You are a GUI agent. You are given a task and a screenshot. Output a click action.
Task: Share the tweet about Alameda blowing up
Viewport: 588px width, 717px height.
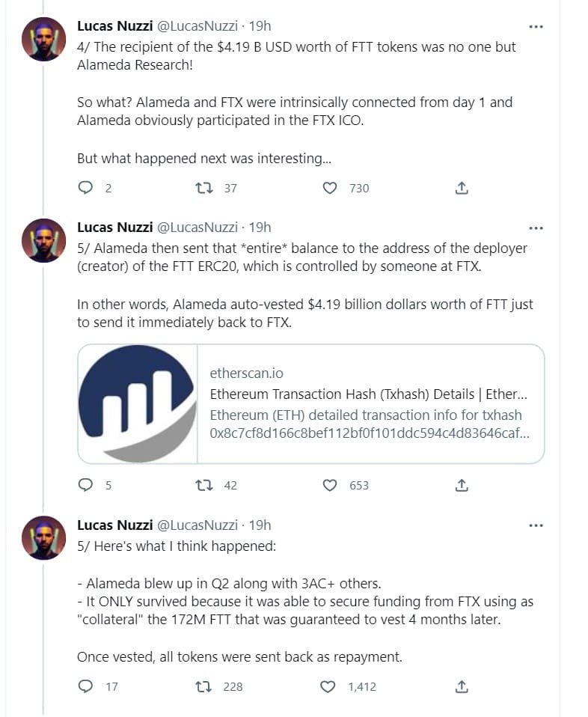point(462,686)
